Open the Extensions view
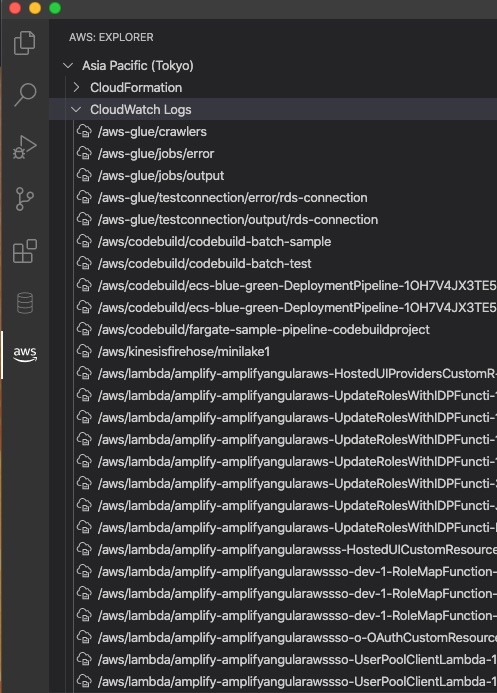 [25, 251]
